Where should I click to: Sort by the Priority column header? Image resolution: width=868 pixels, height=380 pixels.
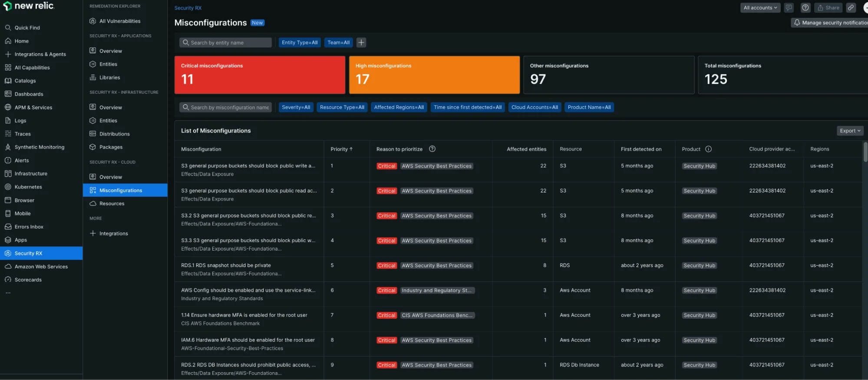(341, 149)
